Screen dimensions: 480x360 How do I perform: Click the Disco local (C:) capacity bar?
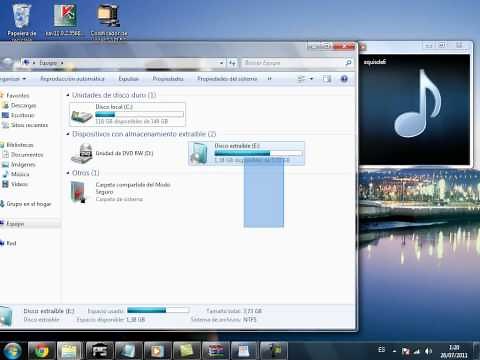click(139, 115)
